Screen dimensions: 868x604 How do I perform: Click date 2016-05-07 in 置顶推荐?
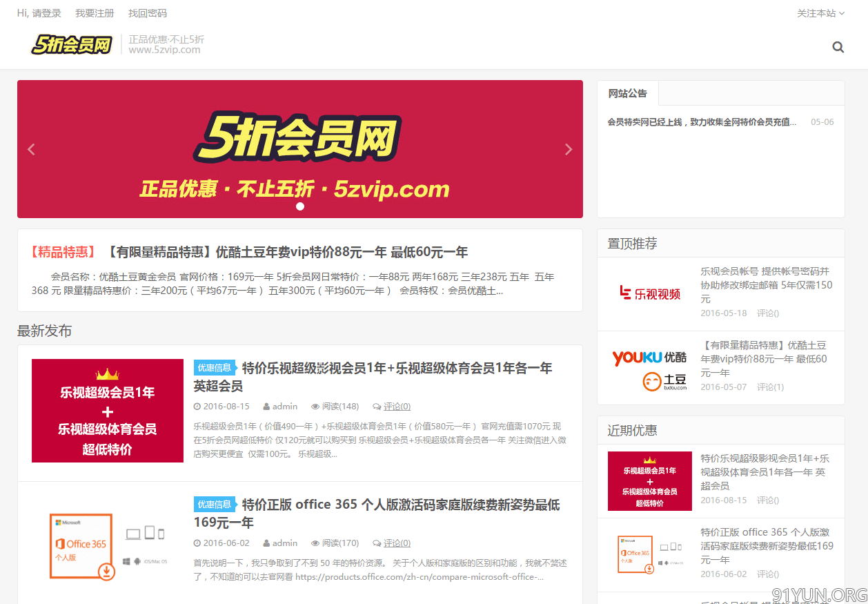pyautogui.click(x=724, y=387)
